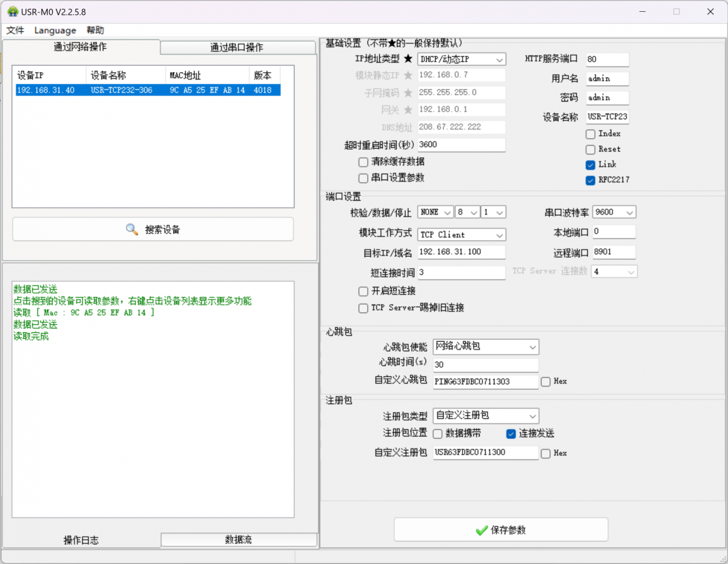Toggle the Index checkbox

[x=590, y=134]
